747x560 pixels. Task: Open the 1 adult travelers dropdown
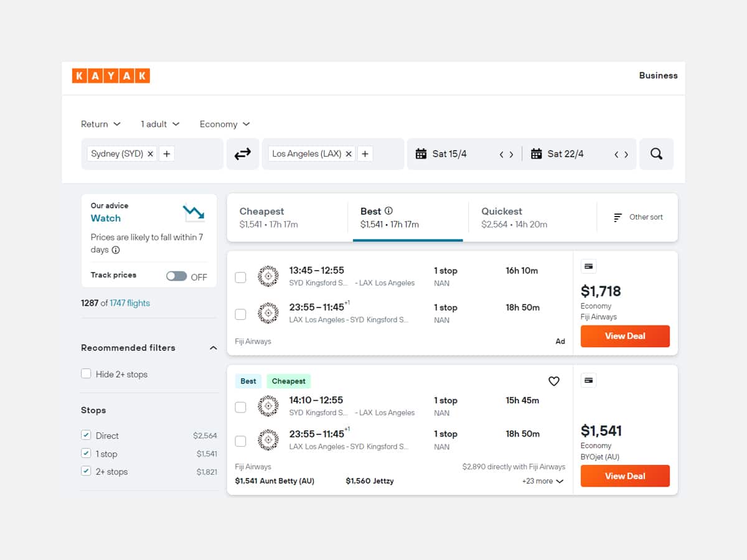159,124
